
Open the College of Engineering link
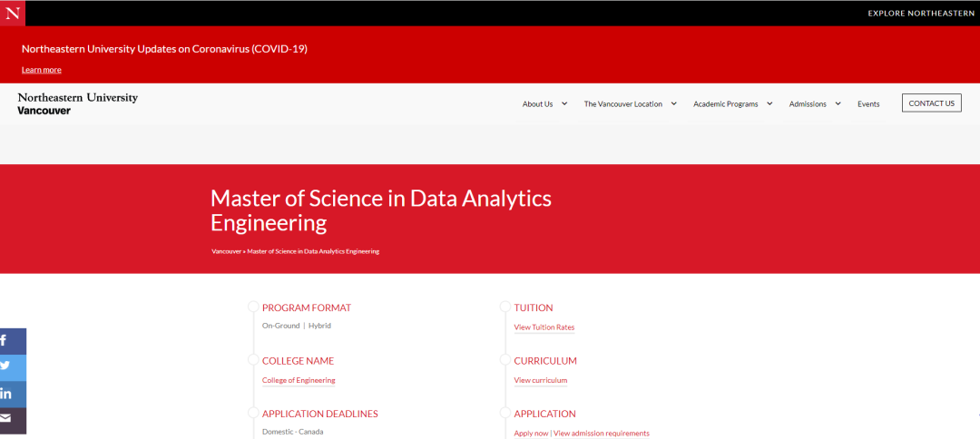click(299, 380)
